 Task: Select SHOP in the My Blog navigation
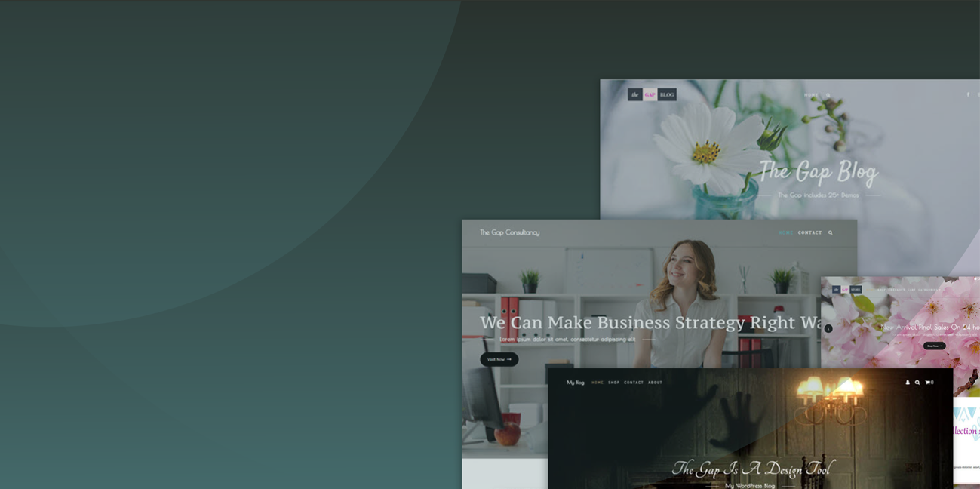pyautogui.click(x=614, y=383)
